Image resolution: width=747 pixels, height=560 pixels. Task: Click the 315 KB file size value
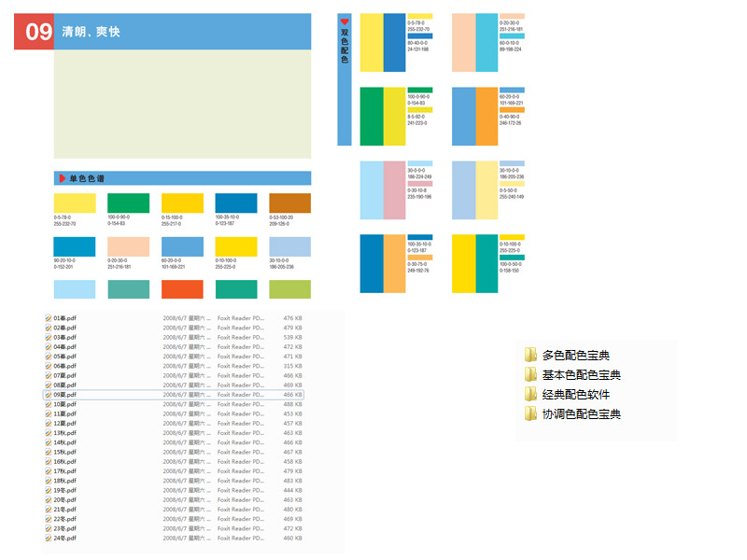tap(292, 366)
